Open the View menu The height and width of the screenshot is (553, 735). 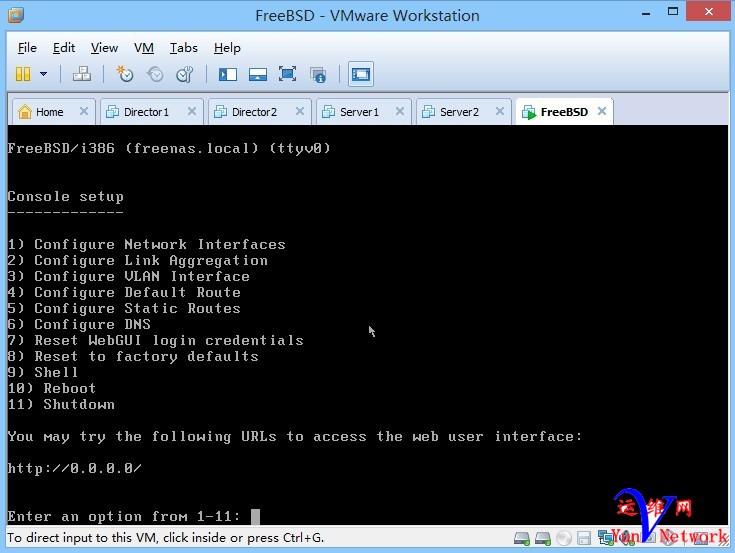[104, 48]
